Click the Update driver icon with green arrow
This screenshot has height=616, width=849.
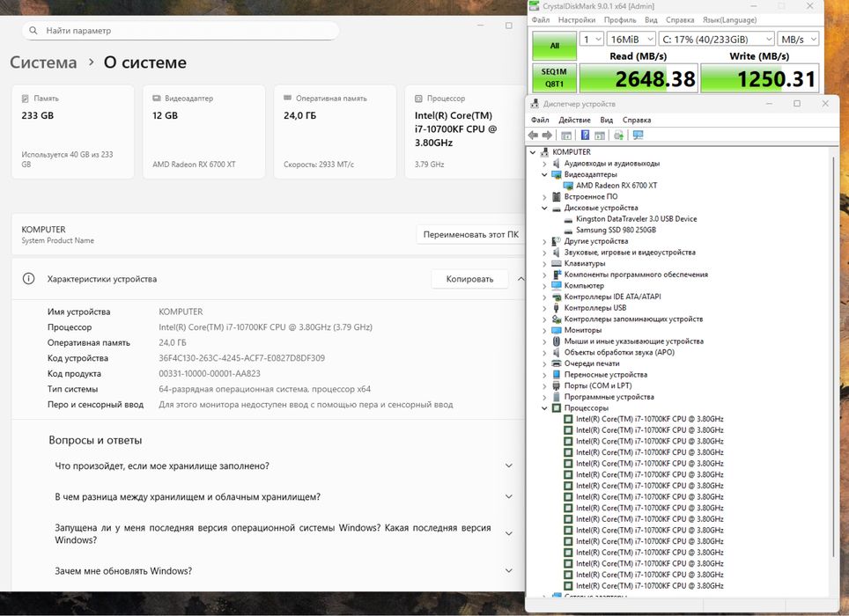coord(618,136)
